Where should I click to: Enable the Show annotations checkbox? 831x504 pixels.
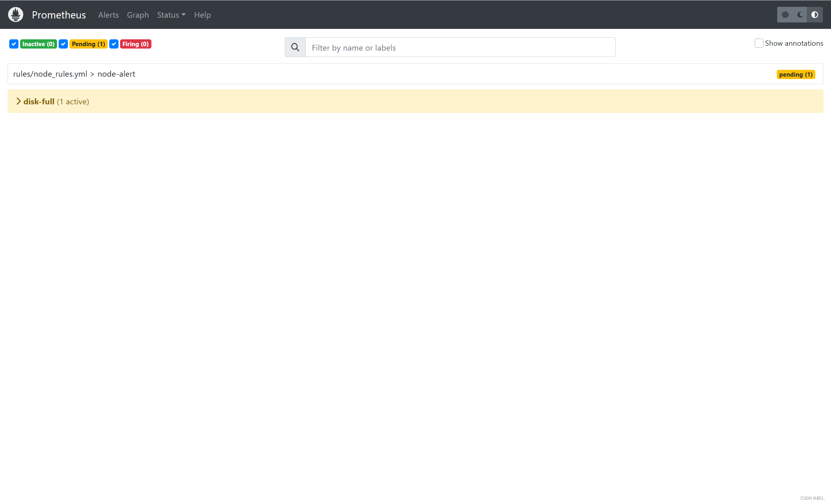tap(759, 43)
